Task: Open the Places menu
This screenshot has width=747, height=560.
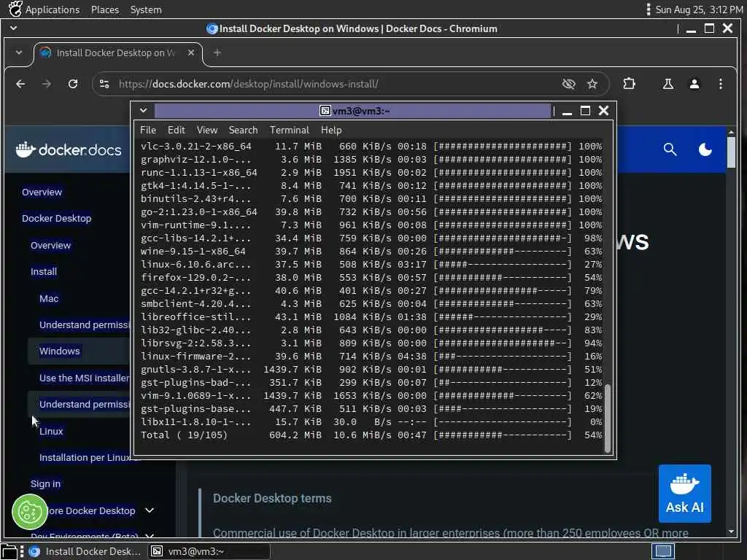Action: 105,9
